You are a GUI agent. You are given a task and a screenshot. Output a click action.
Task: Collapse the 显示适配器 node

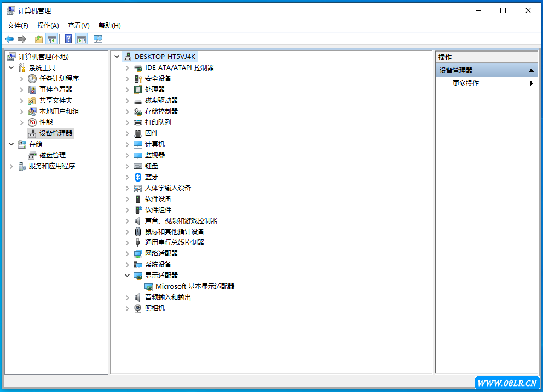(x=128, y=276)
